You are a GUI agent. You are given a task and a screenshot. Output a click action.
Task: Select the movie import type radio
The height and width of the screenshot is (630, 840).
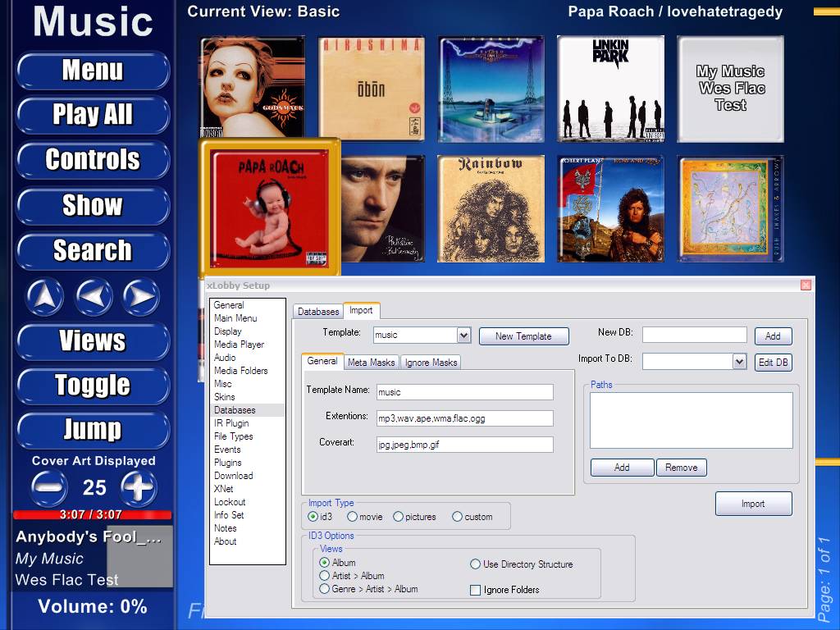pos(352,517)
